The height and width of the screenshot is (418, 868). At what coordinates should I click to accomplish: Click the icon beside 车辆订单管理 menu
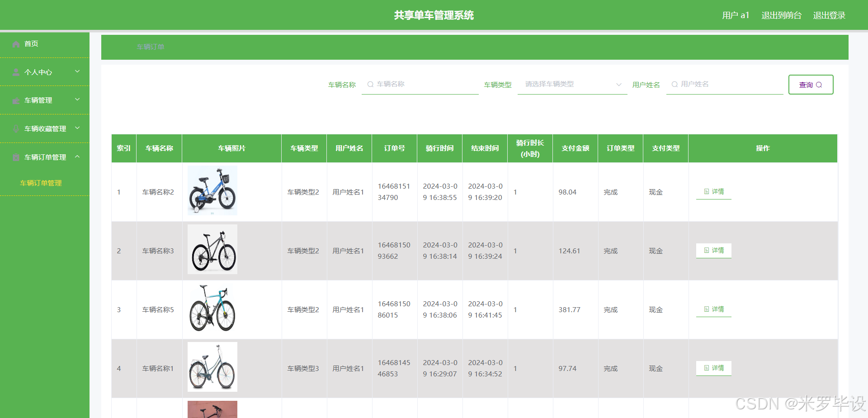click(16, 157)
